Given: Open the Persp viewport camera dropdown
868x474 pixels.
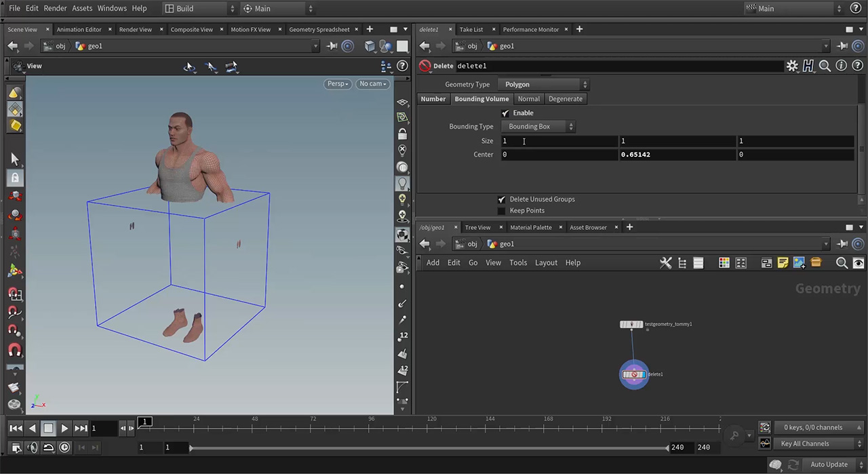Looking at the screenshot, I should tap(338, 84).
